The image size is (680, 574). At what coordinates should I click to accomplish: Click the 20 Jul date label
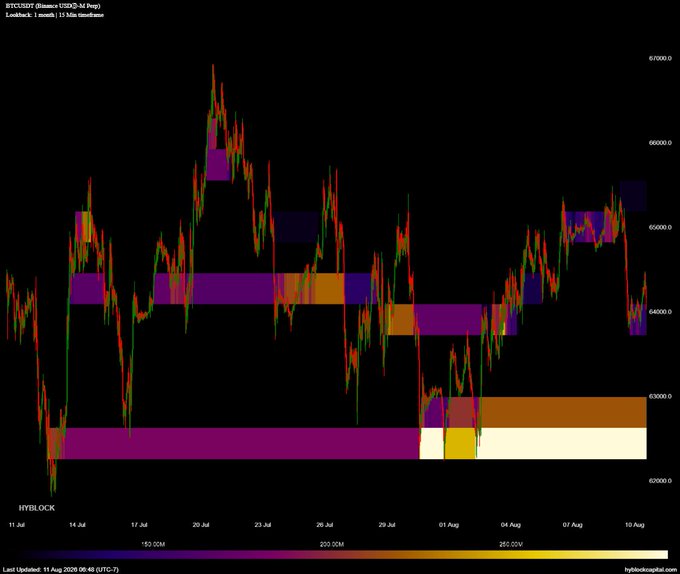201,525
